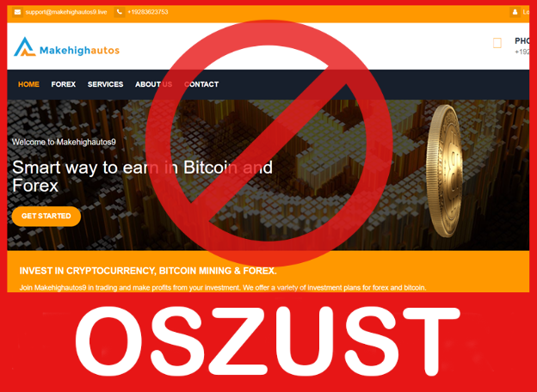Open the FOREX menu item

pyautogui.click(x=64, y=84)
